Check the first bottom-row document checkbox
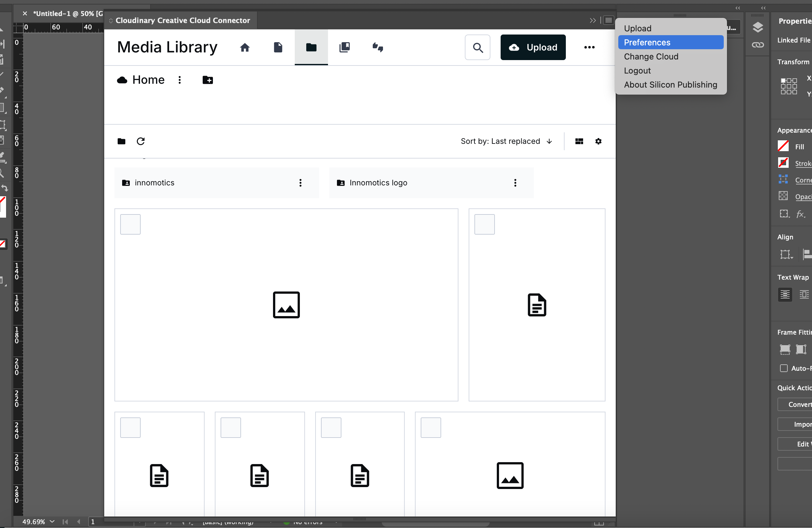The height and width of the screenshot is (528, 812). coord(130,428)
